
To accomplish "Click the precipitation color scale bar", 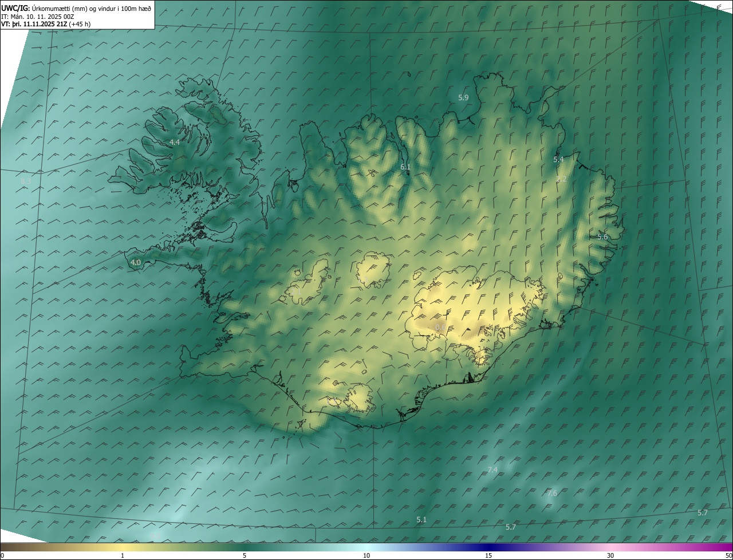I will click(x=366, y=547).
